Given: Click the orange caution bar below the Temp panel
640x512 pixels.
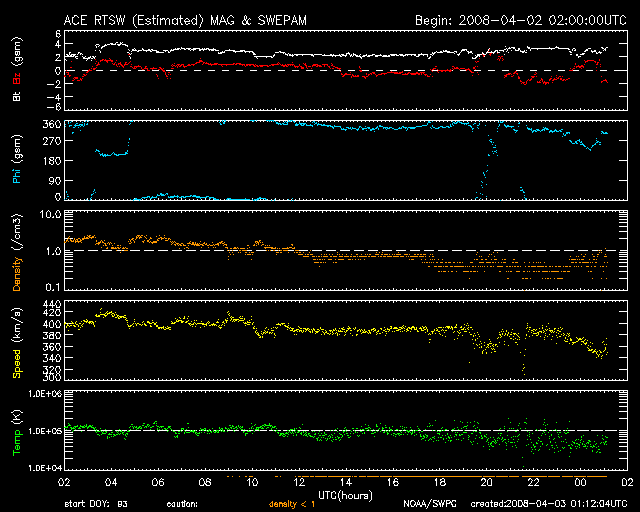Looking at the screenshot, I should pyautogui.click(x=416, y=476).
